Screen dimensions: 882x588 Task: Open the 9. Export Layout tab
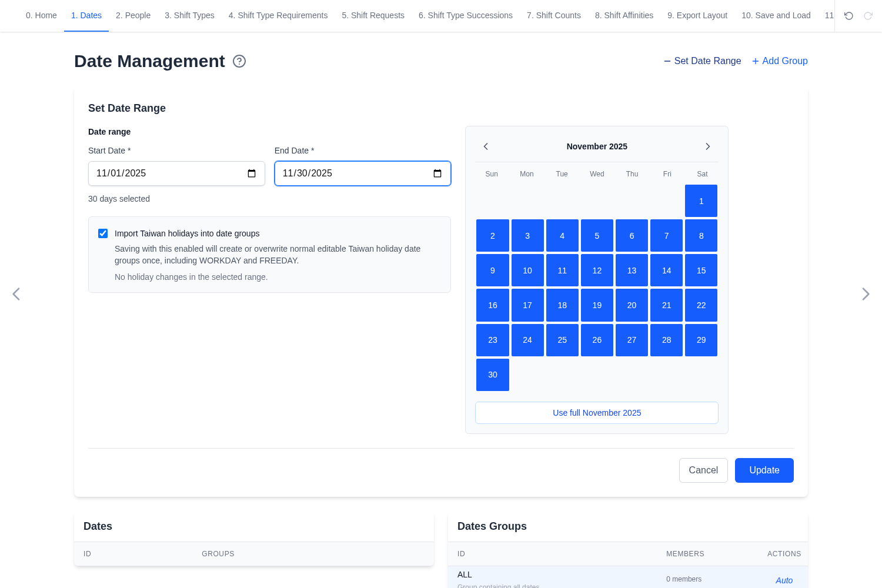pyautogui.click(x=697, y=15)
